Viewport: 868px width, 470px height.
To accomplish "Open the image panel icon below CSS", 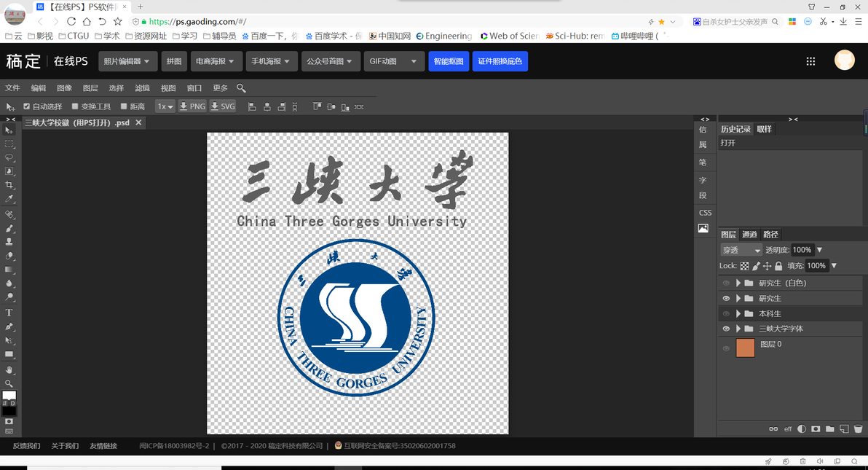I will (x=703, y=228).
